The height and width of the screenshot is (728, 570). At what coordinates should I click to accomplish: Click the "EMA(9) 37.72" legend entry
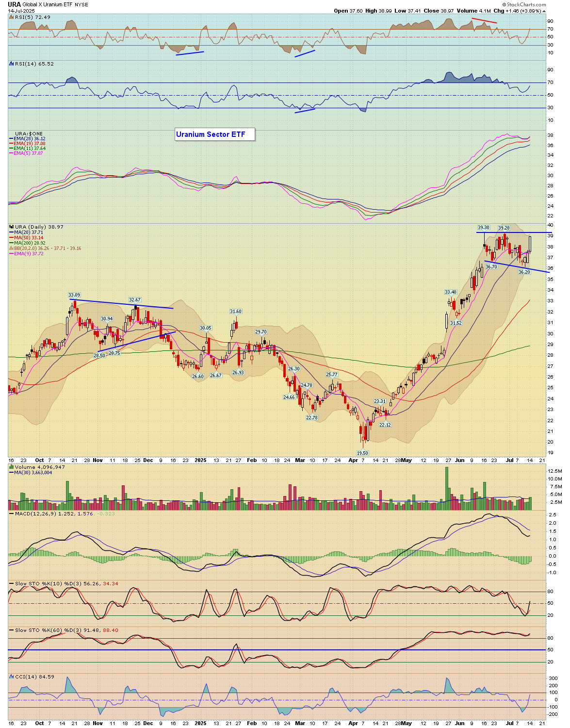coord(29,254)
